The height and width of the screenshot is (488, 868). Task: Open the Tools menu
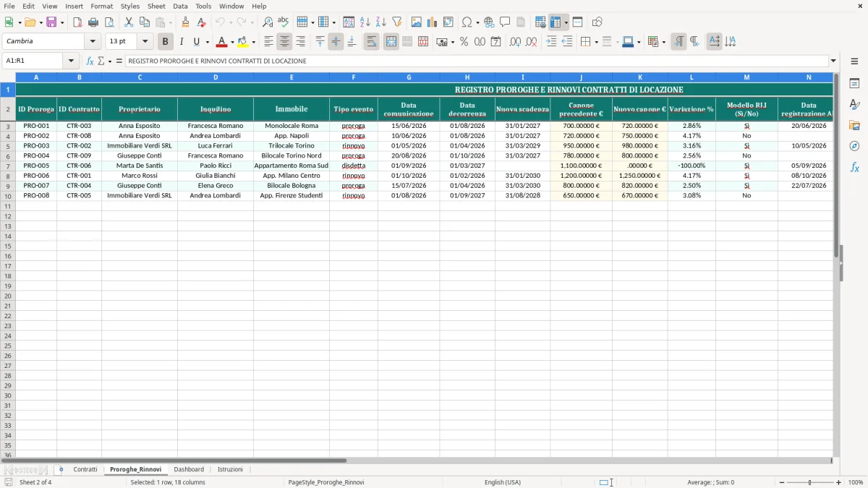pos(203,6)
